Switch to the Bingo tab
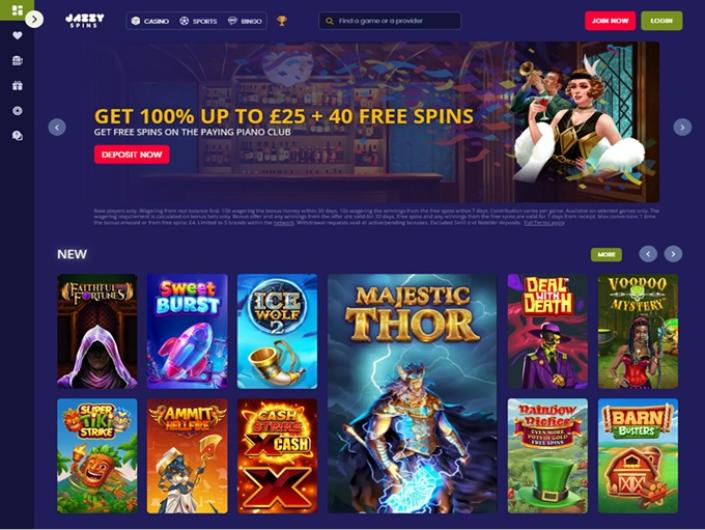 coord(245,21)
